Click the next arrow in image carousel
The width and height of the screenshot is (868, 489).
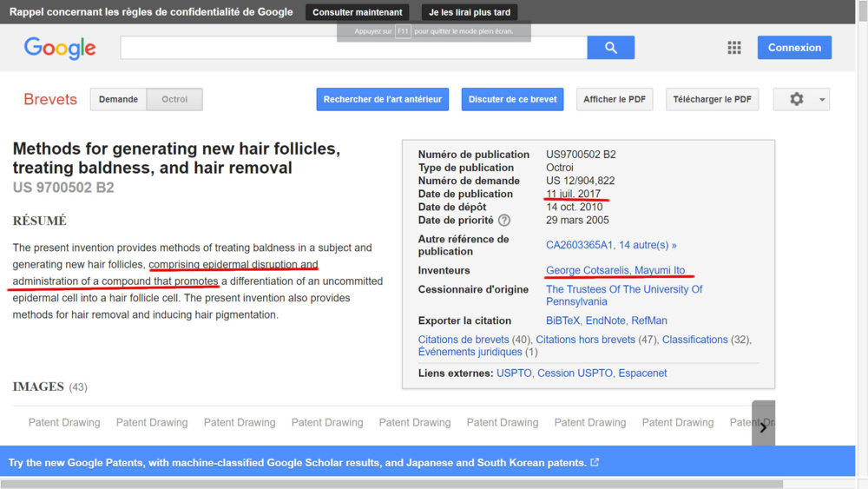coord(763,426)
